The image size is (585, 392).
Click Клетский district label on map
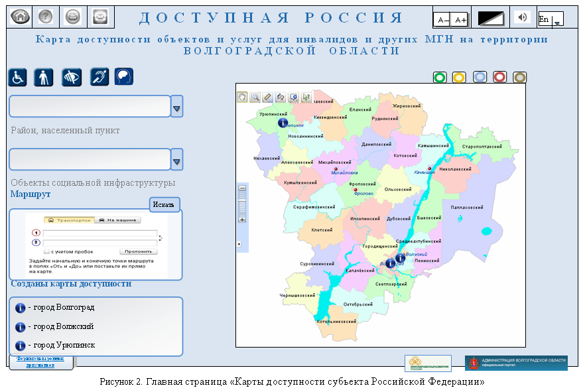322,230
